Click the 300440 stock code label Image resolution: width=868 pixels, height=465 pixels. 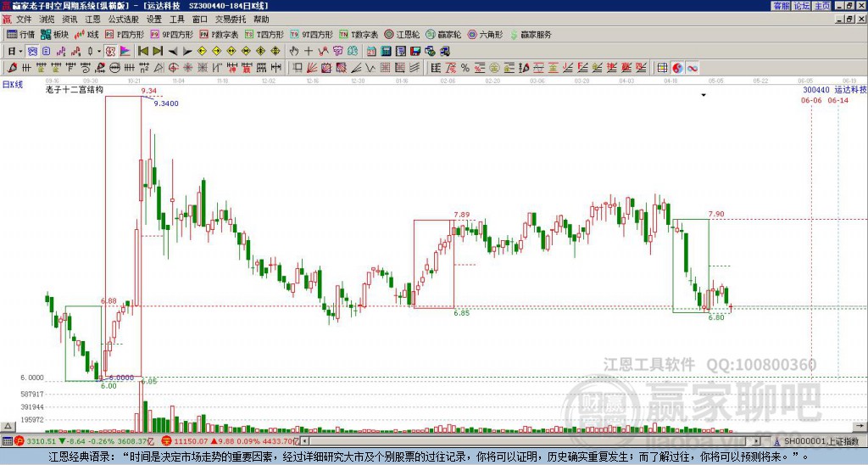coord(816,90)
